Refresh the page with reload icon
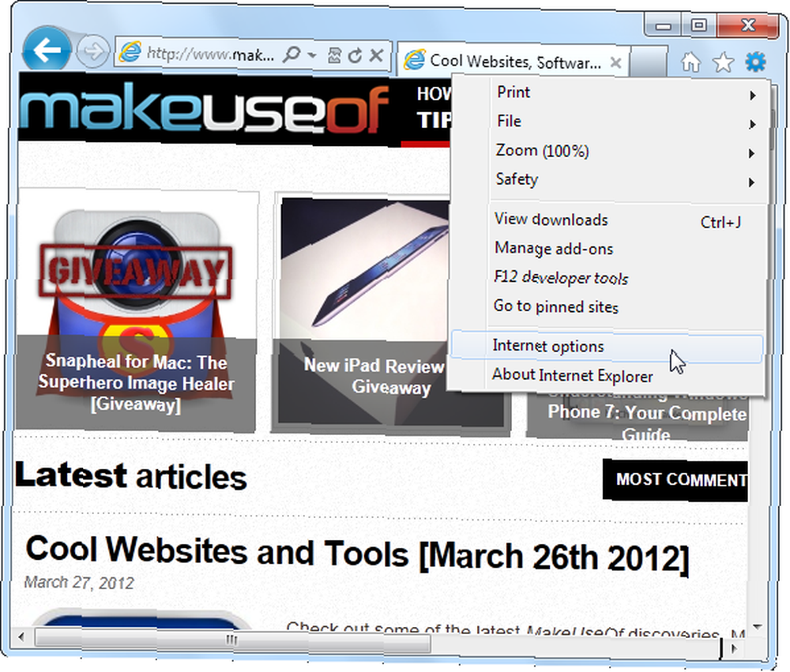Viewport: 790px width, 672px height. tap(355, 55)
